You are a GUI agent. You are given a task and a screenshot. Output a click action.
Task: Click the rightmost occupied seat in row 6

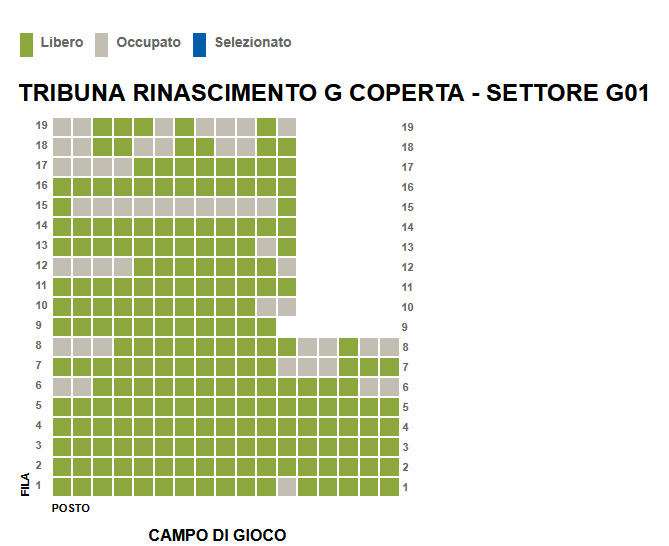pos(389,387)
